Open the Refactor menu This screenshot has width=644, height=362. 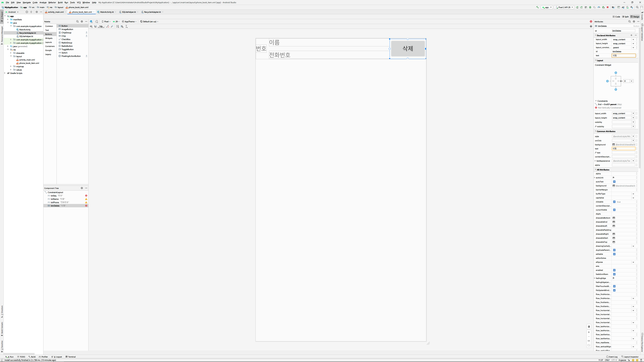point(52,3)
